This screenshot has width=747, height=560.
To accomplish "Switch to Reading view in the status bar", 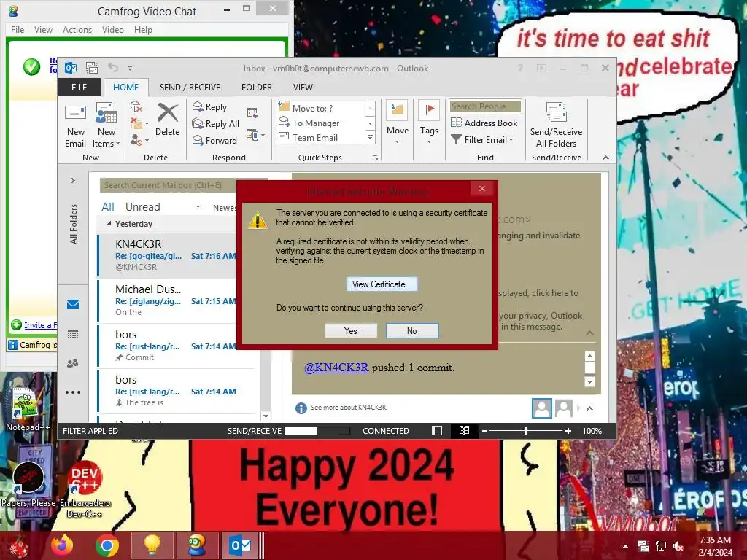I will pos(464,430).
